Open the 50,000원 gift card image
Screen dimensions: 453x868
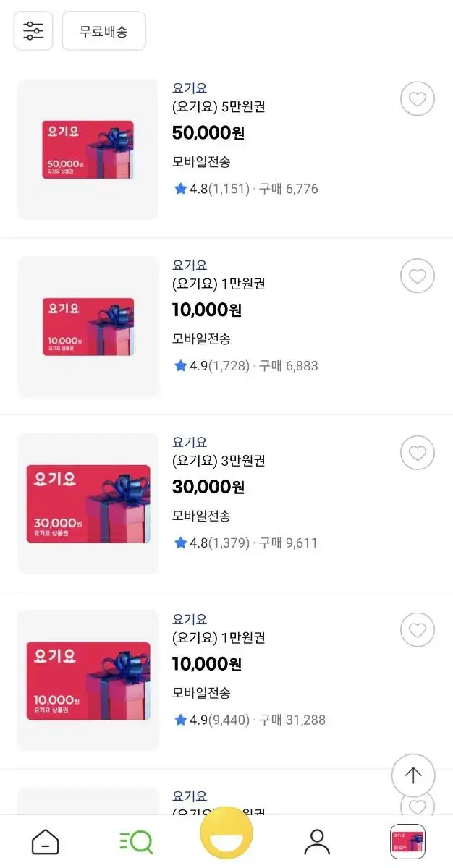click(88, 150)
